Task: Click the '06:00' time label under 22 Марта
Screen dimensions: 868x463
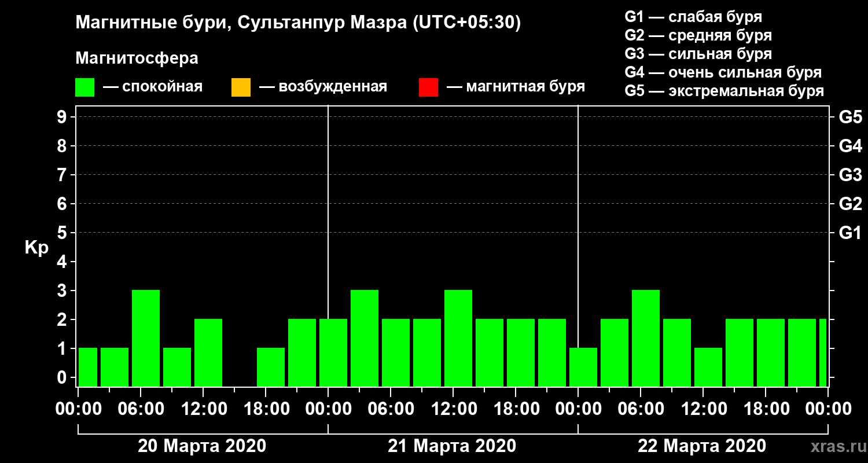Action: [x=641, y=409]
